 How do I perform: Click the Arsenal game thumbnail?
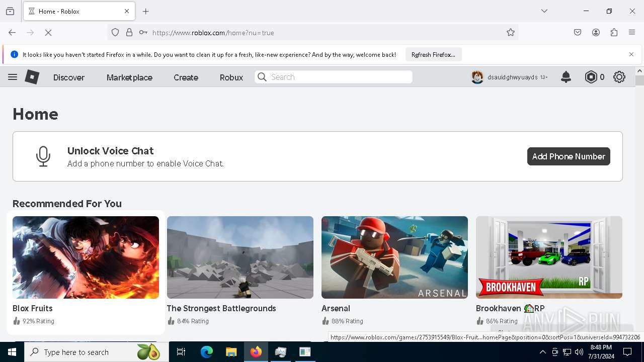394,257
